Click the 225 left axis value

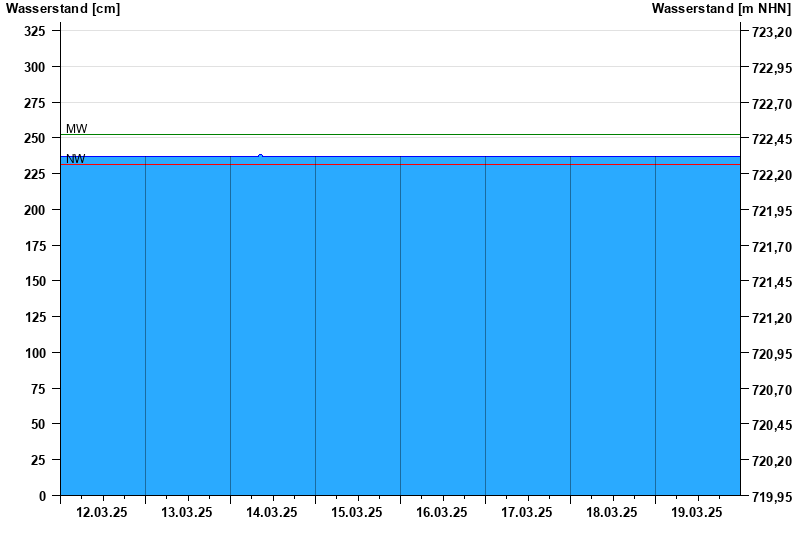pyautogui.click(x=35, y=174)
